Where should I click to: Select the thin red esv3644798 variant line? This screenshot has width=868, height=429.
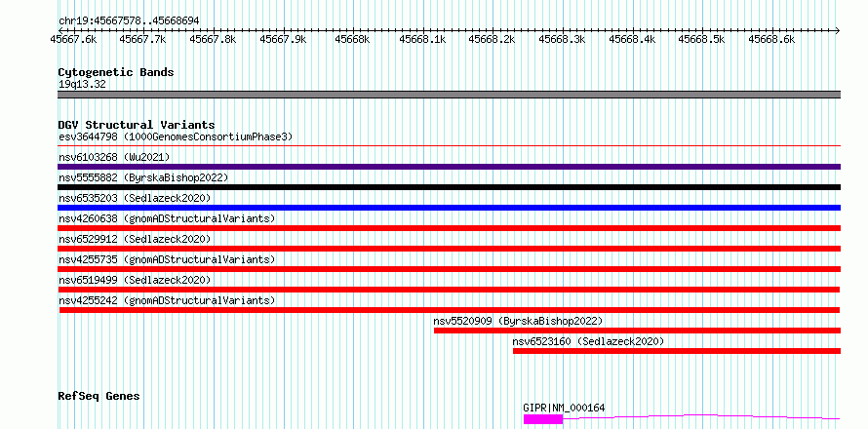[x=449, y=145]
